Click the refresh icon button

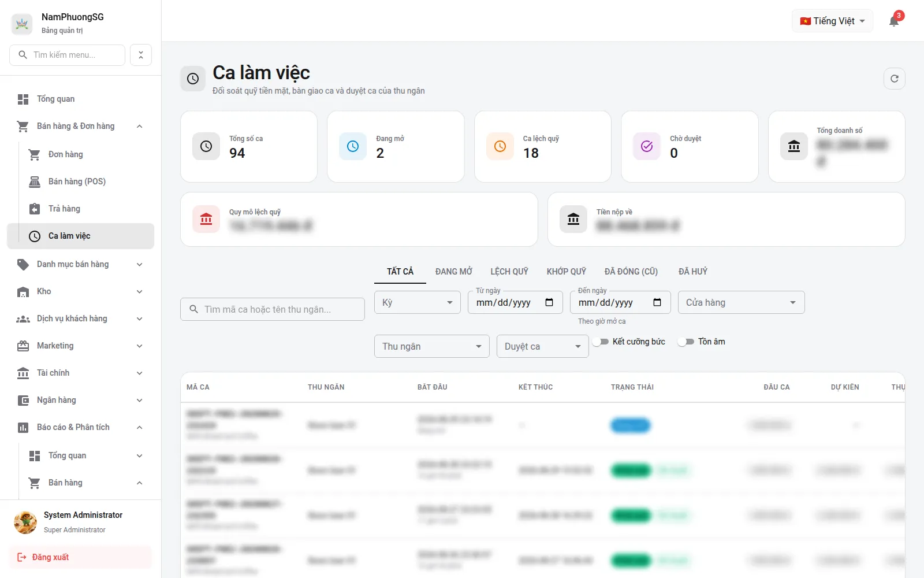point(895,79)
